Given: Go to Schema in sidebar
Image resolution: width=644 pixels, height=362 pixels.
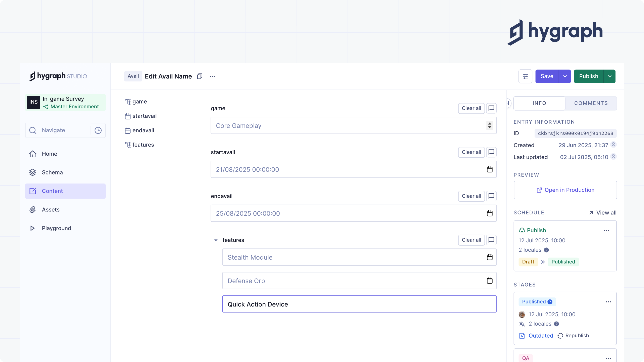Looking at the screenshot, I should click(x=52, y=172).
